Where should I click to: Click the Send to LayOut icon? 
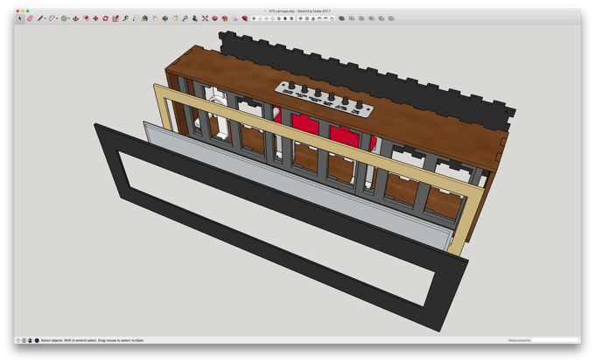click(234, 18)
